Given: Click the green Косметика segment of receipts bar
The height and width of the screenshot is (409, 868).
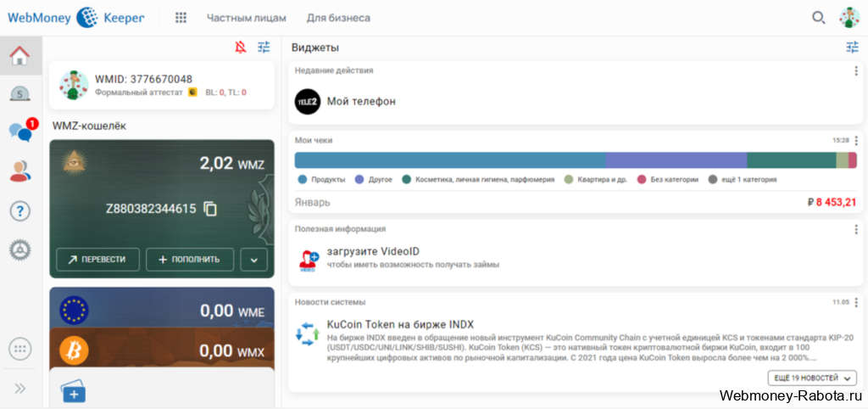Looking at the screenshot, I should click(791, 160).
